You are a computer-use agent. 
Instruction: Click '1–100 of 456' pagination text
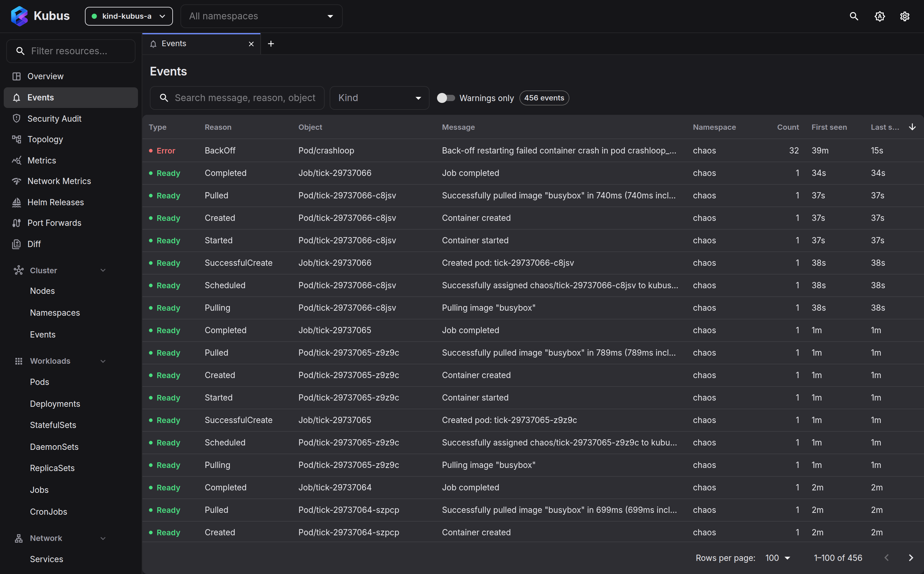pos(838,558)
